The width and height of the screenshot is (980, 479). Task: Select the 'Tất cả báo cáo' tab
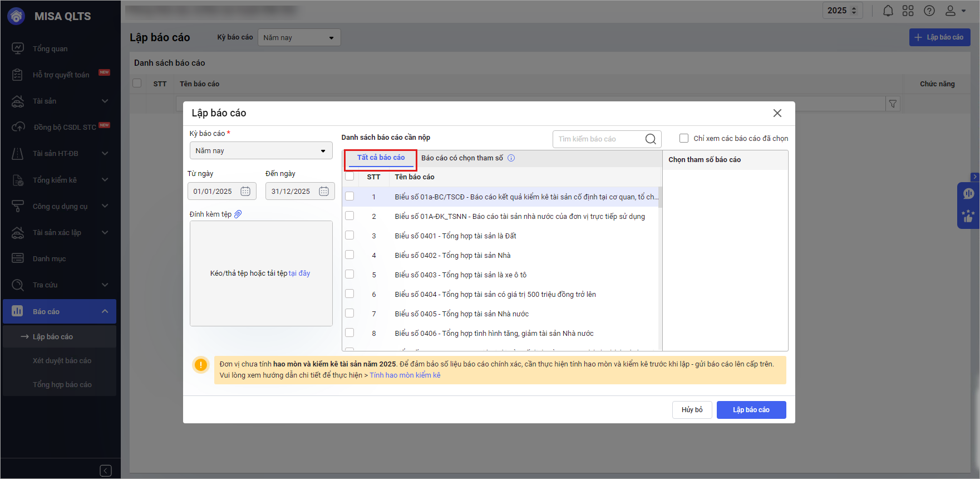[x=381, y=158]
